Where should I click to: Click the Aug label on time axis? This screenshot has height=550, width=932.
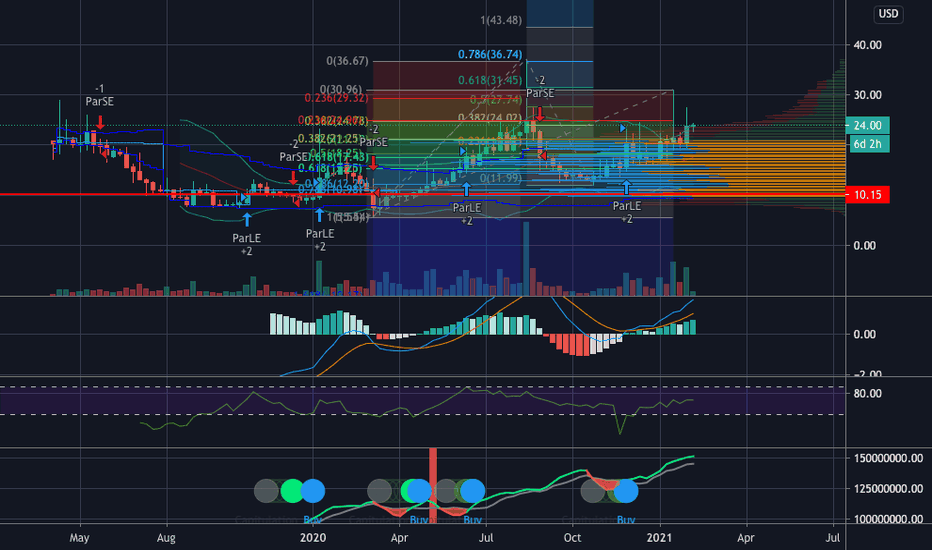pos(166,538)
